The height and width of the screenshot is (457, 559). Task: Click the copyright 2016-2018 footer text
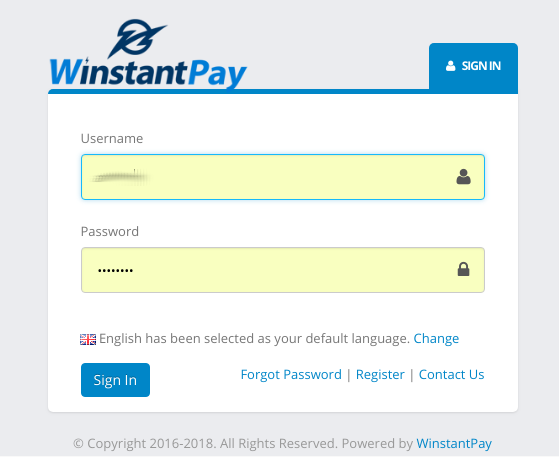coord(243,444)
